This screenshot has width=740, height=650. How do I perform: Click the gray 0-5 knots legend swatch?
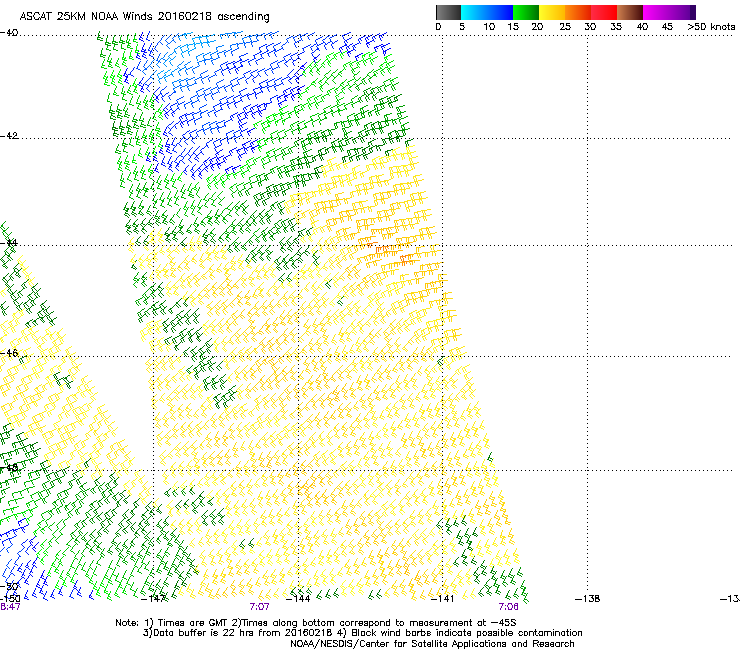pos(448,12)
